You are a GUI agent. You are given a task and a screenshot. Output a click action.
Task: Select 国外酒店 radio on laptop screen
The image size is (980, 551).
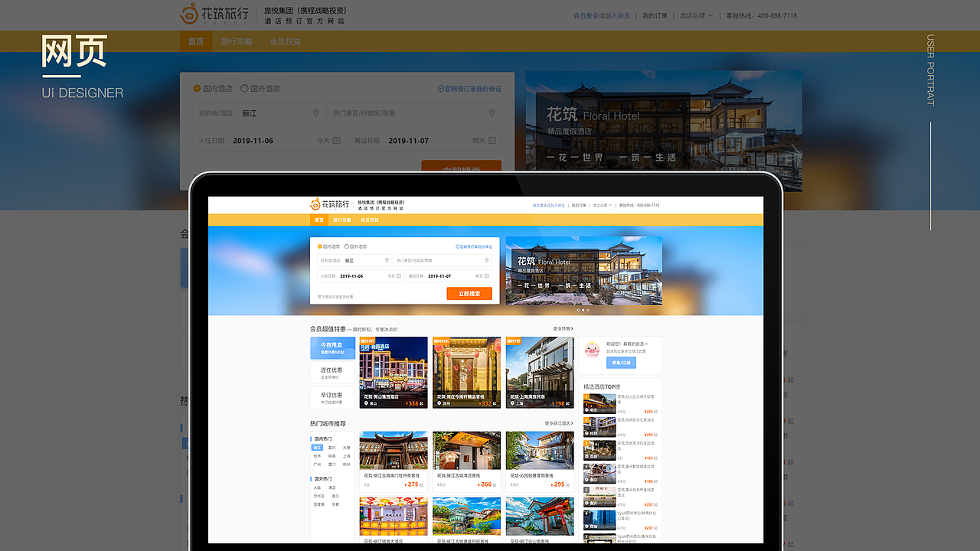click(347, 246)
